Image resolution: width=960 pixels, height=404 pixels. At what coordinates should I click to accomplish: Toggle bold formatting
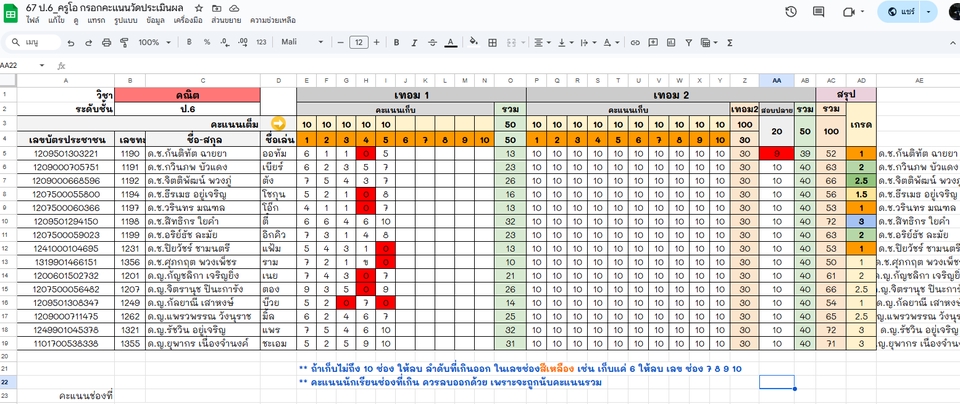(x=397, y=42)
